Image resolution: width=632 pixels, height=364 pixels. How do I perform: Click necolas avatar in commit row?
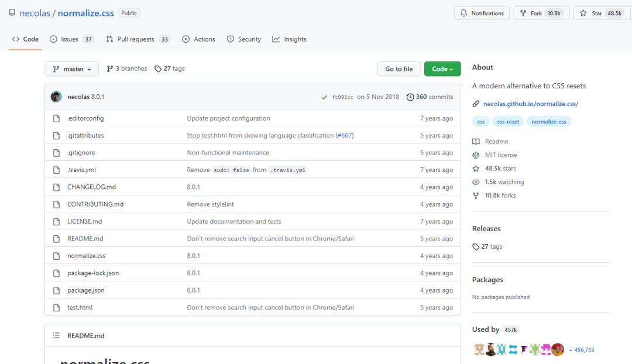pyautogui.click(x=56, y=97)
